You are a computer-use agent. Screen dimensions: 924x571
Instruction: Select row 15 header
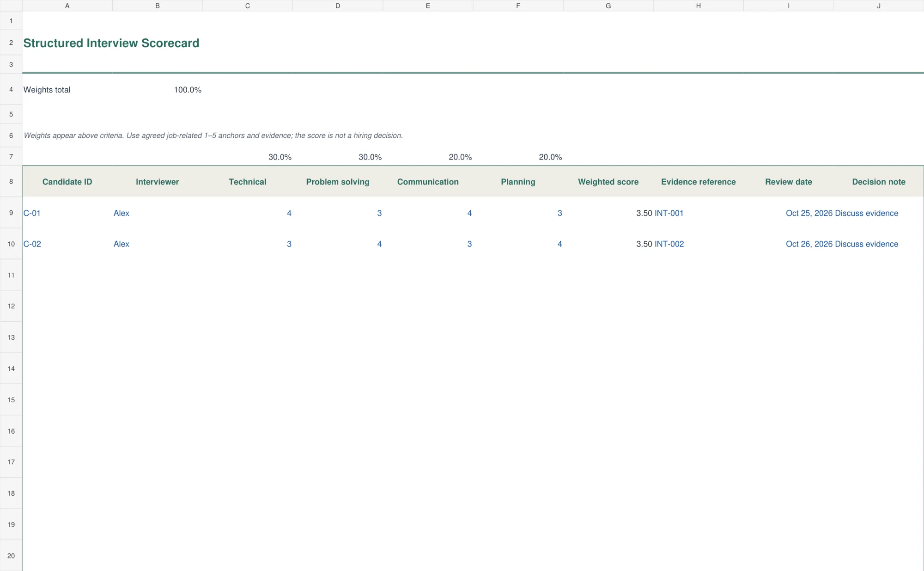[11, 400]
